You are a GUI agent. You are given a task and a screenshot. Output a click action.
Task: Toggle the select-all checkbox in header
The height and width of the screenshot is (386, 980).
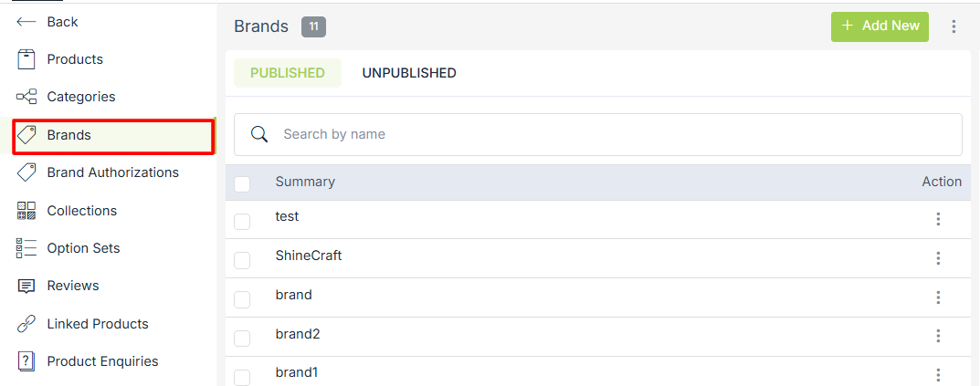click(242, 183)
